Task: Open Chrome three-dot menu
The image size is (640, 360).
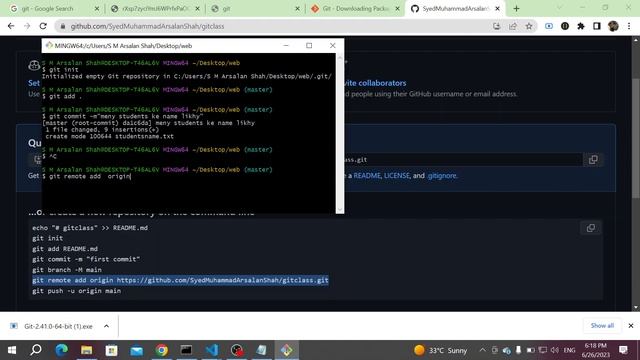Action: pyautogui.click(x=629, y=26)
